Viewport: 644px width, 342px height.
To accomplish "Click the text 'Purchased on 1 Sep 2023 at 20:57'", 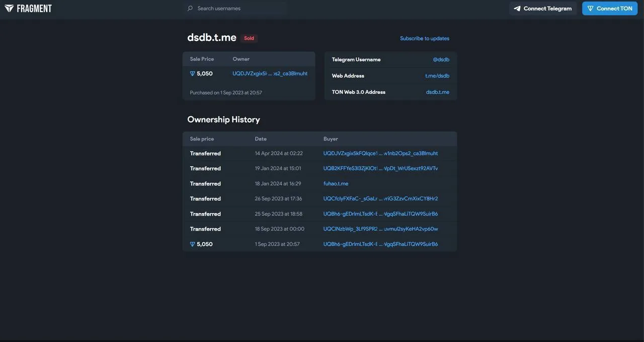I will [226, 93].
